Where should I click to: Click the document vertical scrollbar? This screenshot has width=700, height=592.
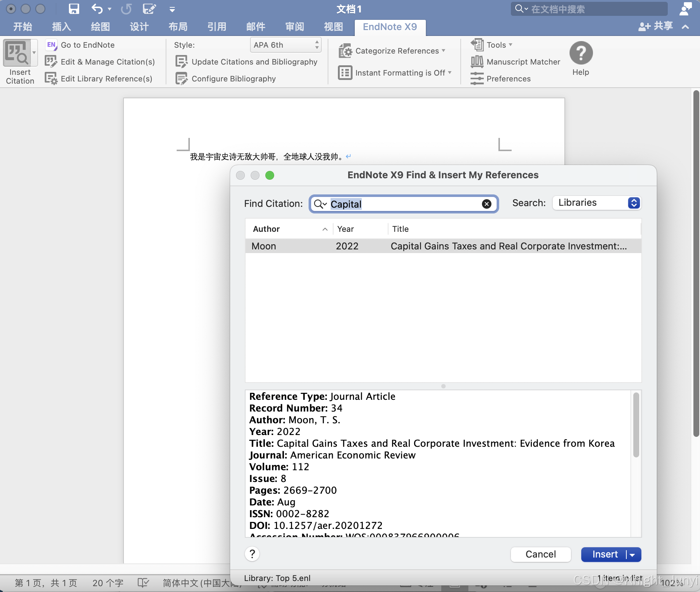pos(696,263)
